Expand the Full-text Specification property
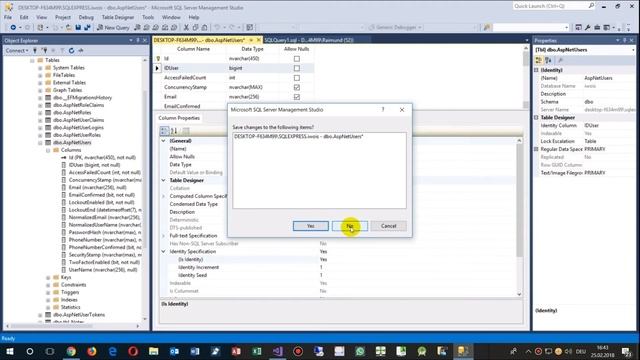Screen dimensions: 640x360 tap(163, 236)
